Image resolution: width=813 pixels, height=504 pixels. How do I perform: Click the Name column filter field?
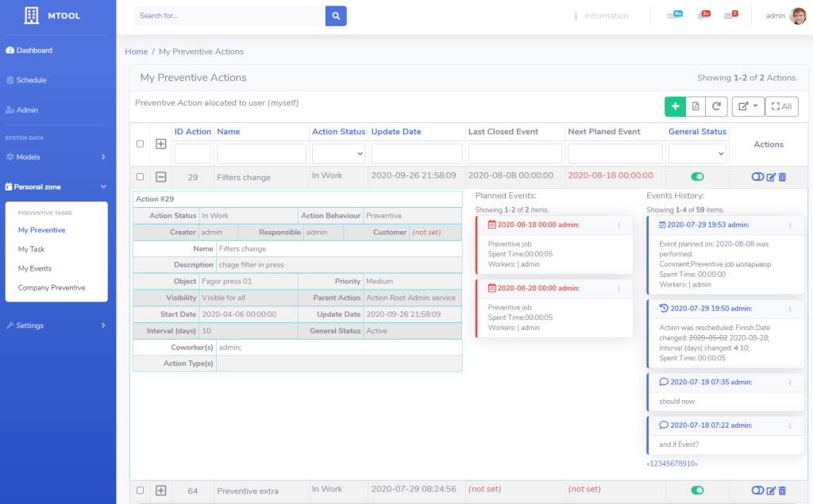[x=261, y=153]
